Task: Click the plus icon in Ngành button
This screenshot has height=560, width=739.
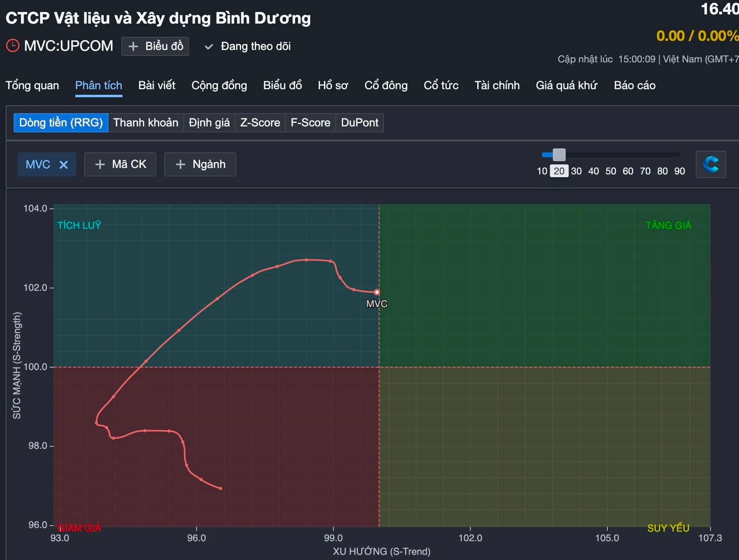Action: [180, 164]
